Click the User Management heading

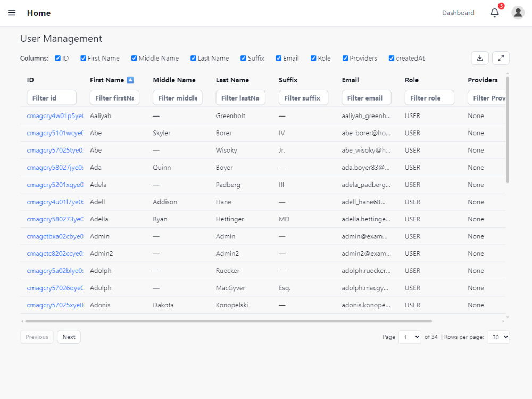click(x=61, y=39)
